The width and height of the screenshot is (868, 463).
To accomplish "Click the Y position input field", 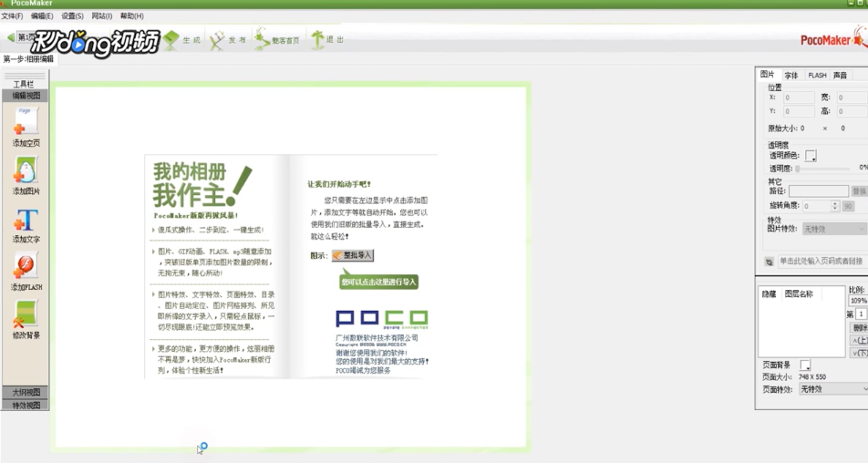I will (x=799, y=111).
